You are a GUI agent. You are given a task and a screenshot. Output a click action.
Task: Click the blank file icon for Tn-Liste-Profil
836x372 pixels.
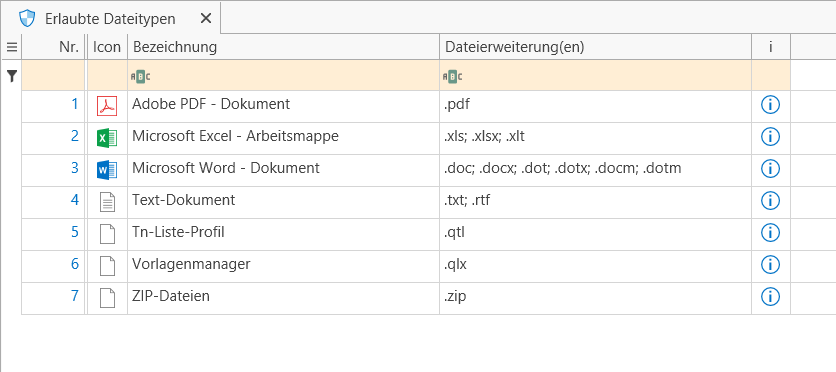click(x=107, y=233)
